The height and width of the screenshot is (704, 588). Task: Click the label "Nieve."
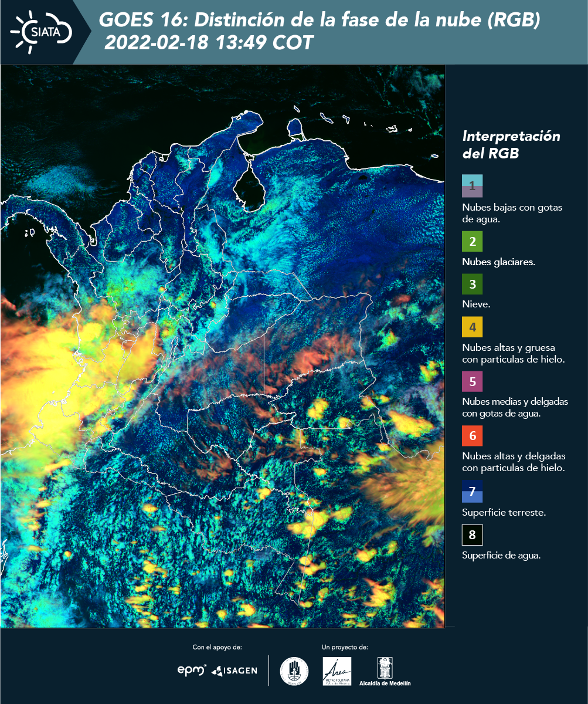476,305
